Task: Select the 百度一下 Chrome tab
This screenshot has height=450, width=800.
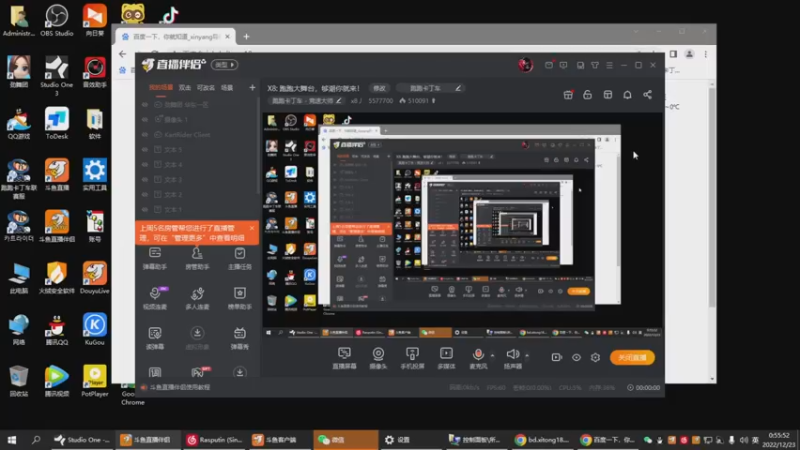Action: point(176,37)
